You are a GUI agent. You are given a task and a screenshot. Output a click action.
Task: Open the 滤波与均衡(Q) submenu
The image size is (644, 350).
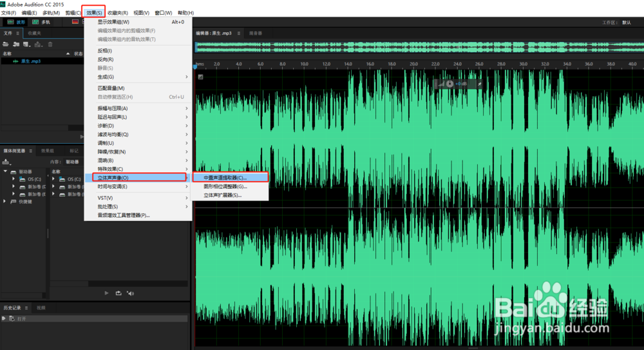coord(138,135)
